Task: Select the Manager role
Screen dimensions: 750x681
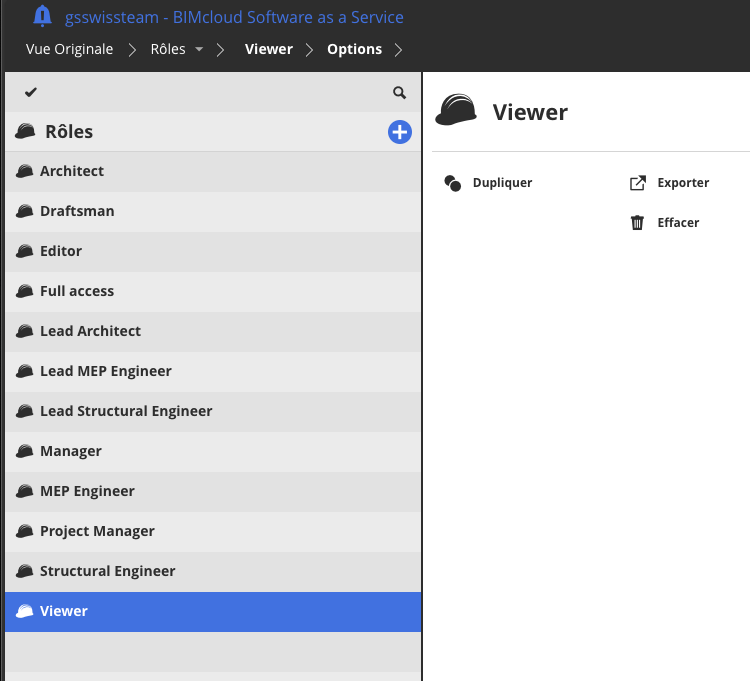Action: 213,451
